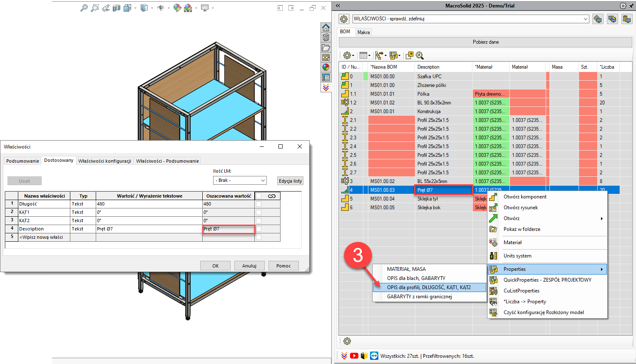
Task: Choose OPIS dla profili, DŁUGOŚĆ, KĄT1, KĄT2
Action: coord(429,287)
